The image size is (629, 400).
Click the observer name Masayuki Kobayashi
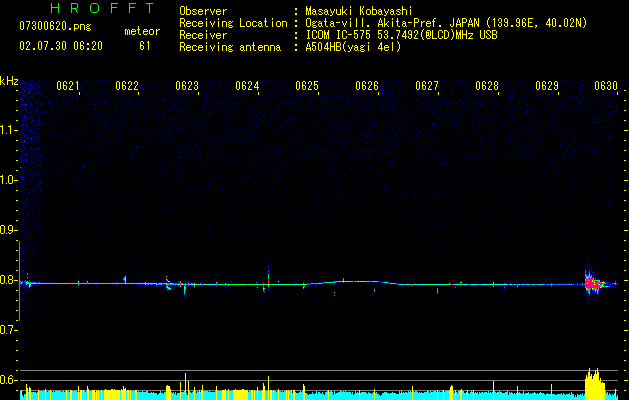pyautogui.click(x=359, y=11)
